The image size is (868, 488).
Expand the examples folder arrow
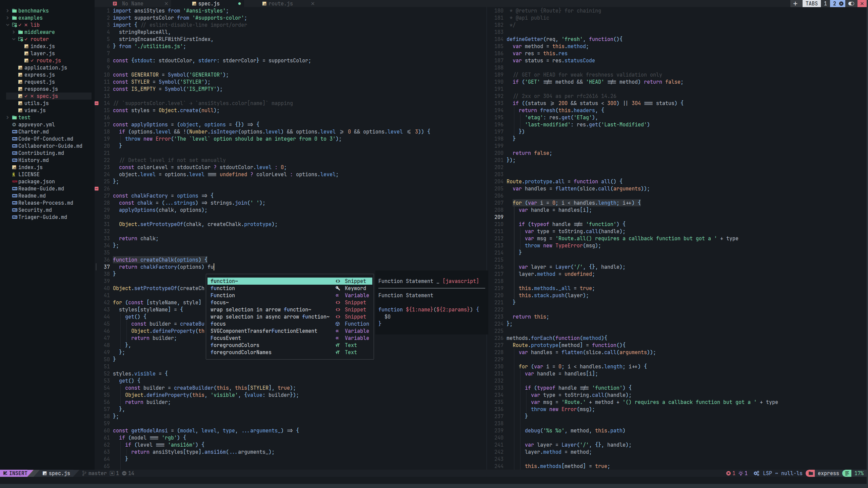coord(7,18)
